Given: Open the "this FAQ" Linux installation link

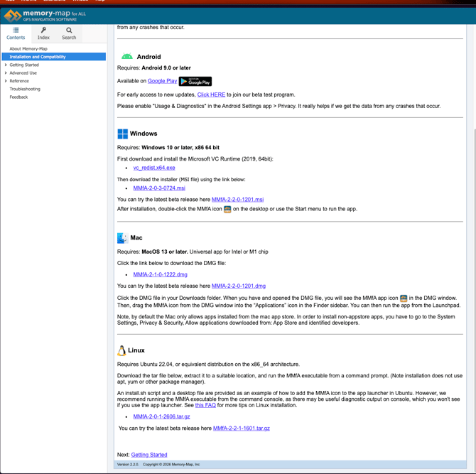Looking at the screenshot, I should 205,405.
